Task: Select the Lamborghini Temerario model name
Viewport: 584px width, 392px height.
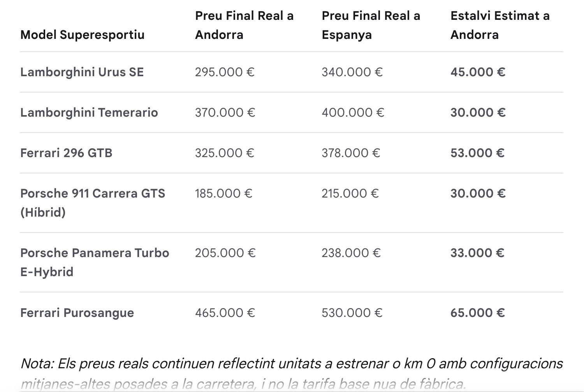Action: click(89, 112)
